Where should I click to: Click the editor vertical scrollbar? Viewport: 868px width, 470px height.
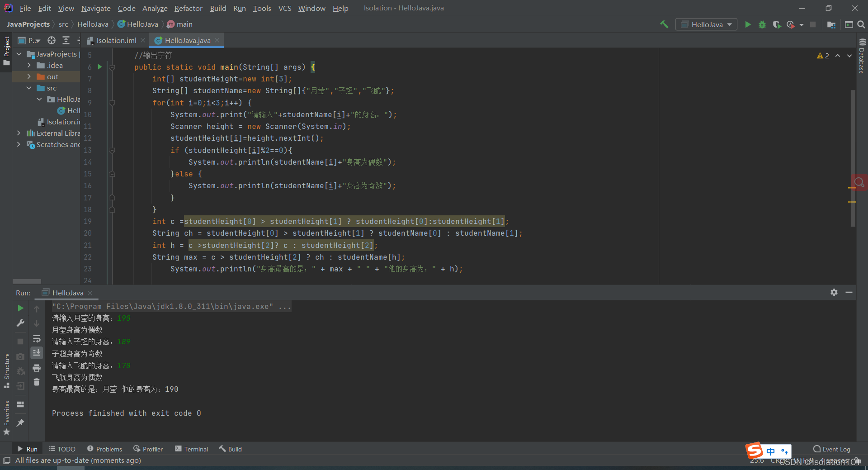(x=853, y=158)
